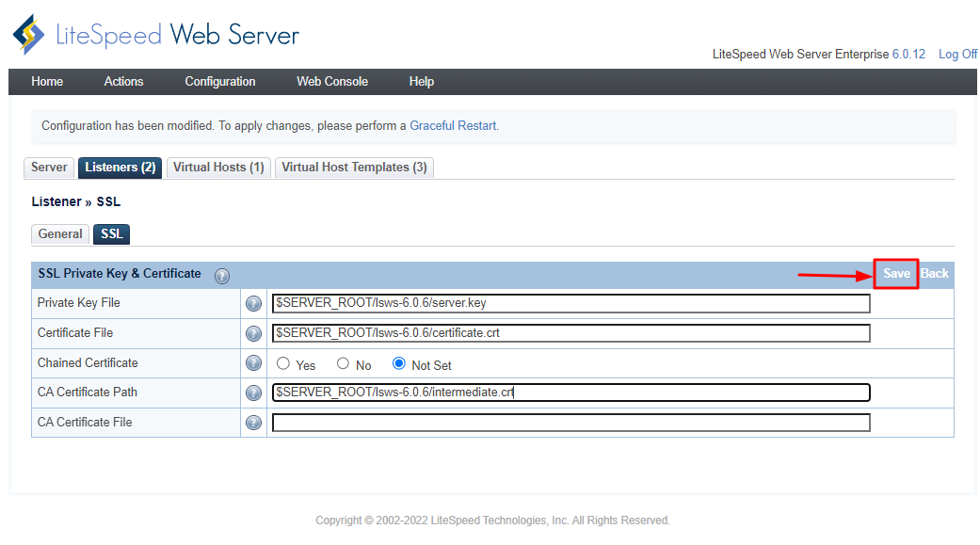980x545 pixels.
Task: Focus the Private Key File input field
Action: pyautogui.click(x=571, y=303)
